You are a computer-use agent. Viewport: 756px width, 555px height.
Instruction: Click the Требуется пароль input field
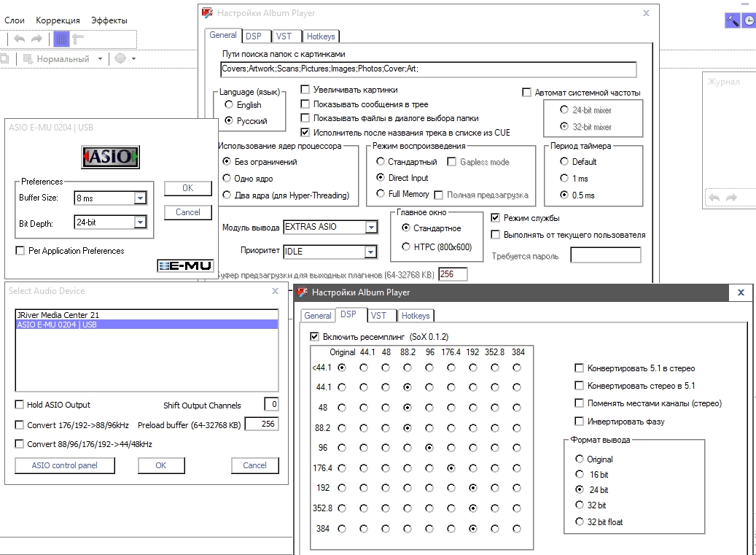coord(606,255)
